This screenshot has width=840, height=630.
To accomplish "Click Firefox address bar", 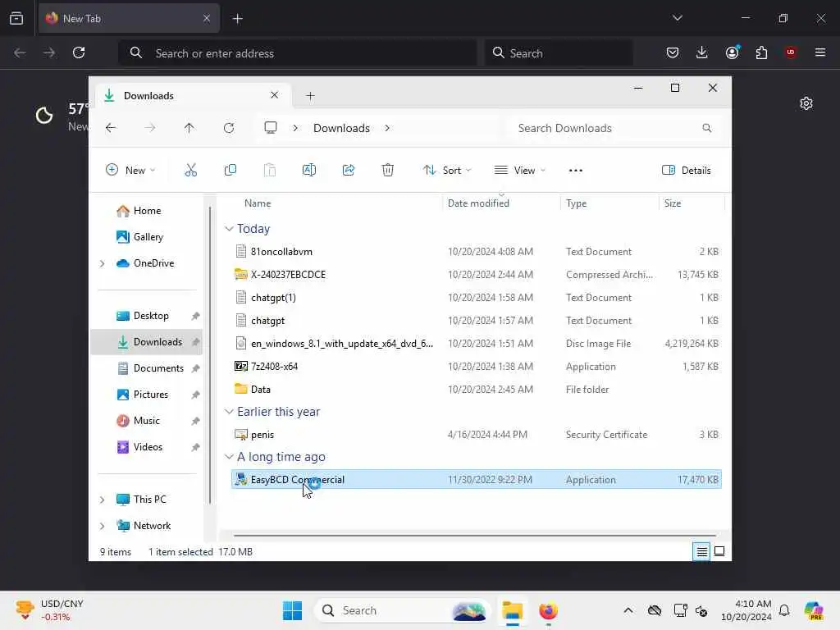I will tap(297, 53).
